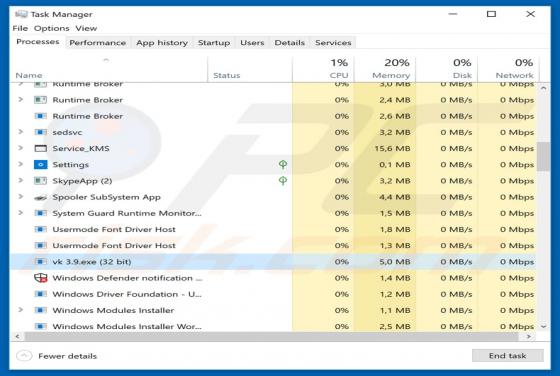The width and height of the screenshot is (560, 376).
Task: Click the Spooler SubSystem App printer icon
Action: tap(40, 197)
